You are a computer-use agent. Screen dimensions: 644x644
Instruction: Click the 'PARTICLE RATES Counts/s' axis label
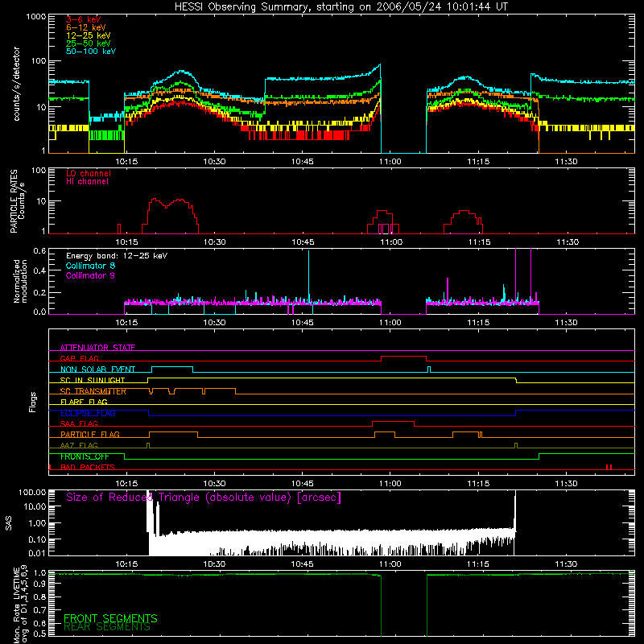click(x=17, y=200)
